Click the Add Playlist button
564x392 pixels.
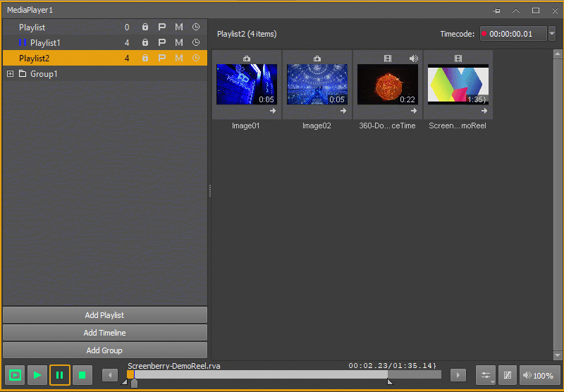tap(104, 315)
